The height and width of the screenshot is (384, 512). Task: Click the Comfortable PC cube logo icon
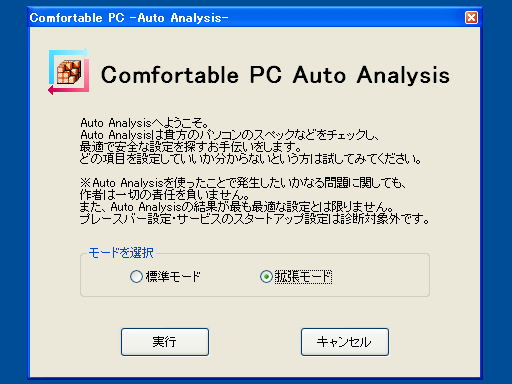(x=69, y=71)
